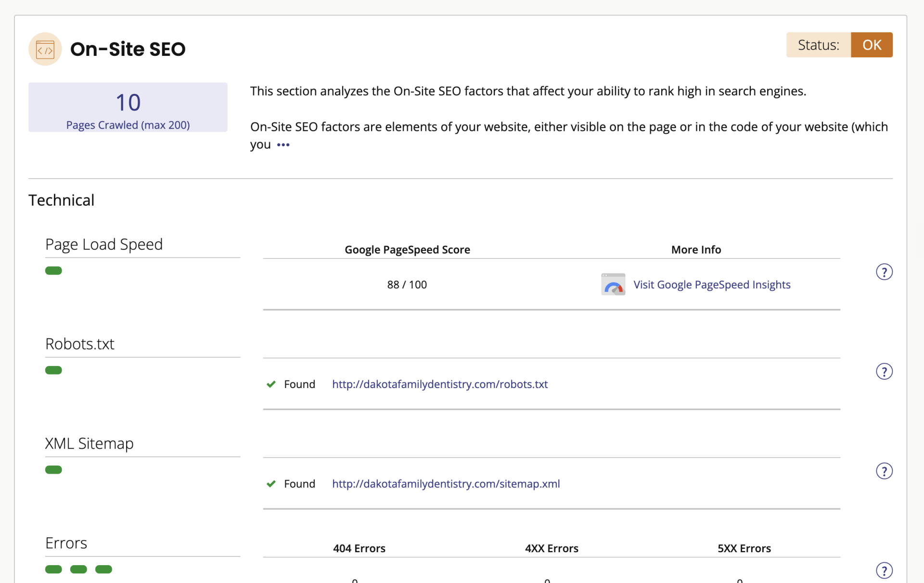Click the Technical section heading
The image size is (924, 583).
62,200
